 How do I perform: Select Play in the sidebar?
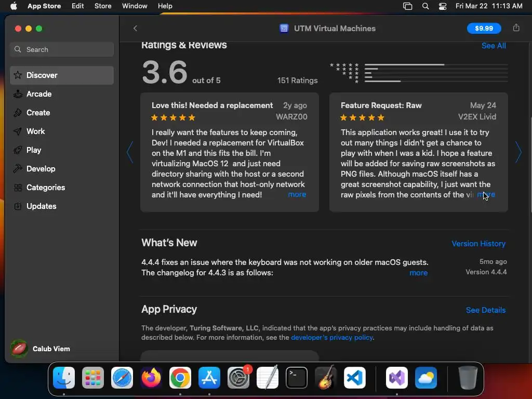62,150
